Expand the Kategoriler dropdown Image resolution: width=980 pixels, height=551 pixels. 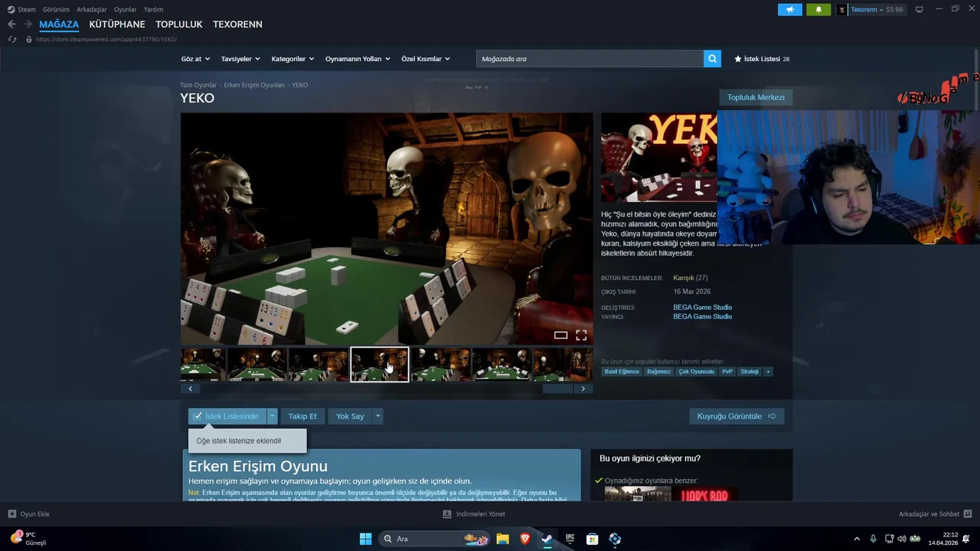(x=292, y=59)
